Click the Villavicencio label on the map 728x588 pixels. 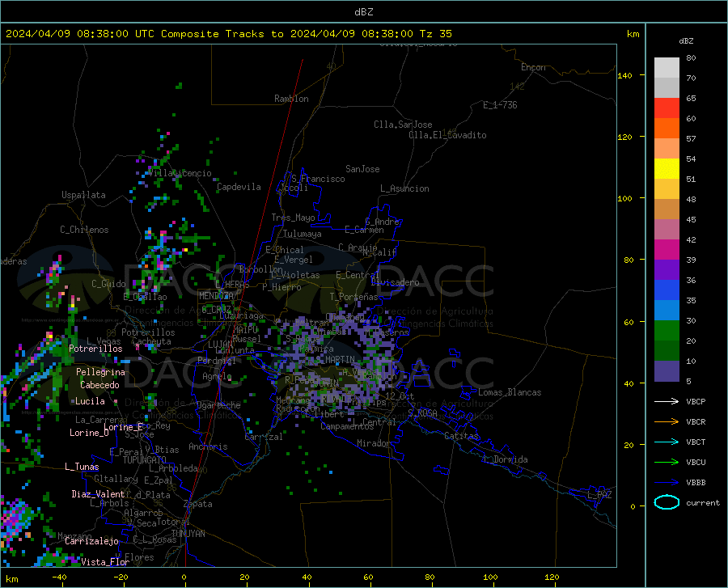pyautogui.click(x=180, y=173)
